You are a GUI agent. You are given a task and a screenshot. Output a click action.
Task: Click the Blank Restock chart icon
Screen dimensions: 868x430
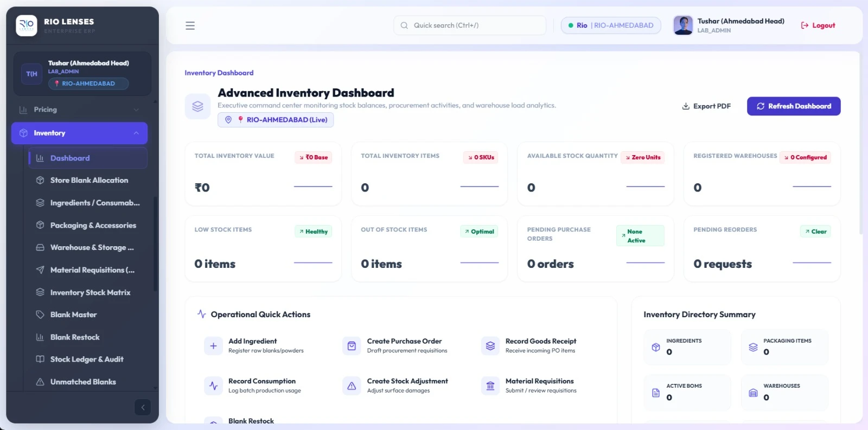pyautogui.click(x=40, y=337)
